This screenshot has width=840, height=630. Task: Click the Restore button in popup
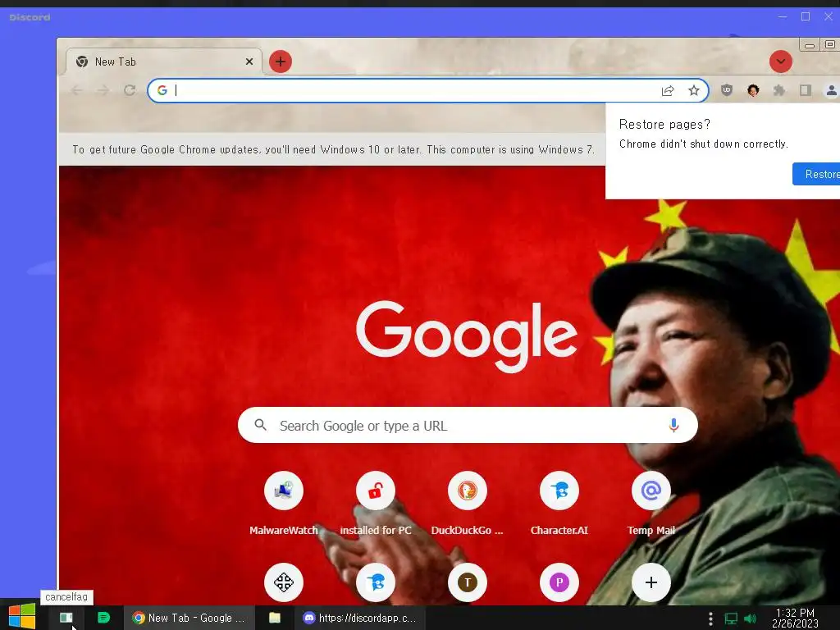[x=816, y=174]
